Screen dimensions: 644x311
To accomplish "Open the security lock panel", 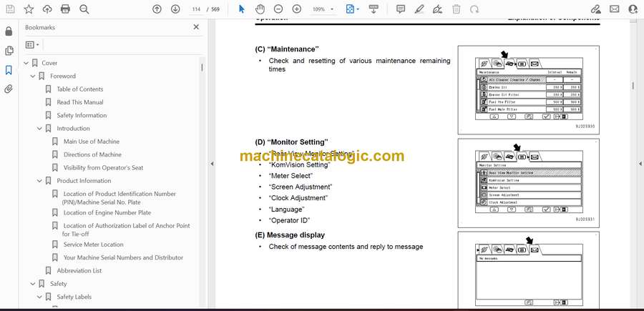I will [9, 31].
